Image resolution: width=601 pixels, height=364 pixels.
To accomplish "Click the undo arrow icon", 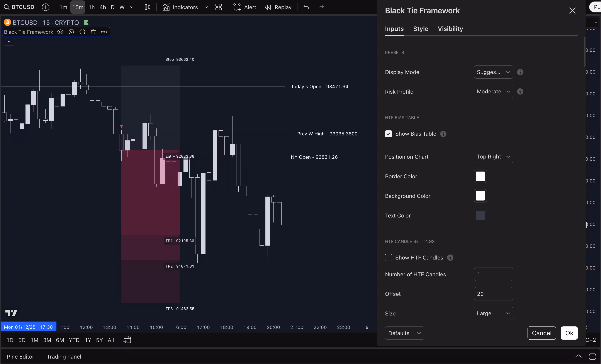I will pos(306,7).
